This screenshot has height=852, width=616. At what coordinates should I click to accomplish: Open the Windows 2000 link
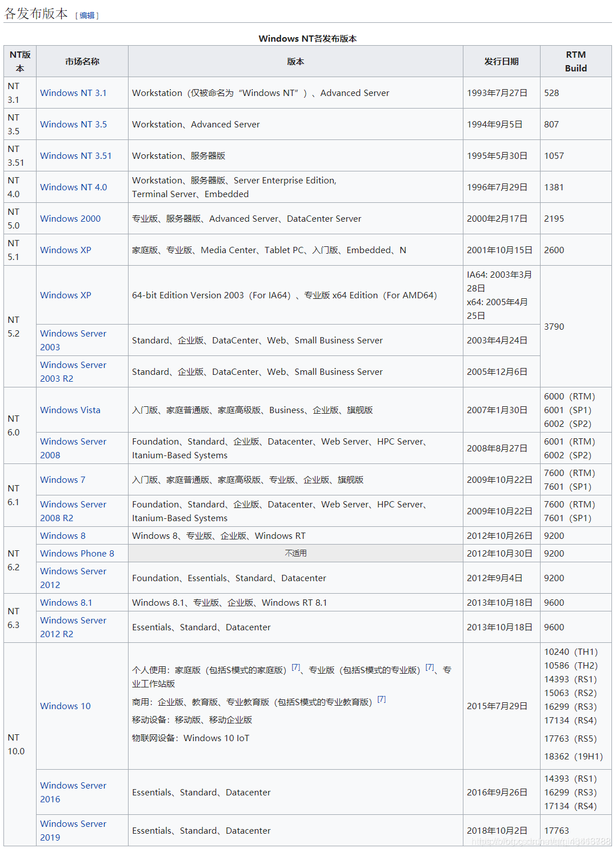click(x=70, y=219)
